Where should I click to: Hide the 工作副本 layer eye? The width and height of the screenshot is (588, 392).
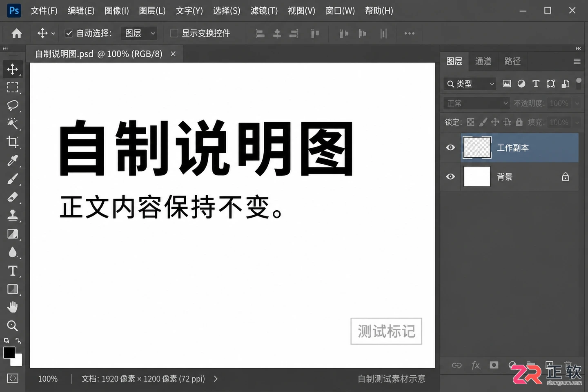tap(450, 147)
